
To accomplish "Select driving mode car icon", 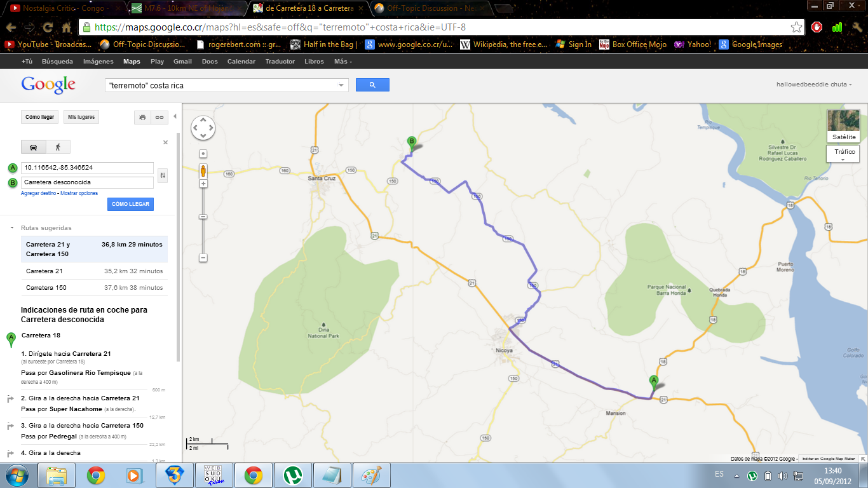I will (x=33, y=147).
